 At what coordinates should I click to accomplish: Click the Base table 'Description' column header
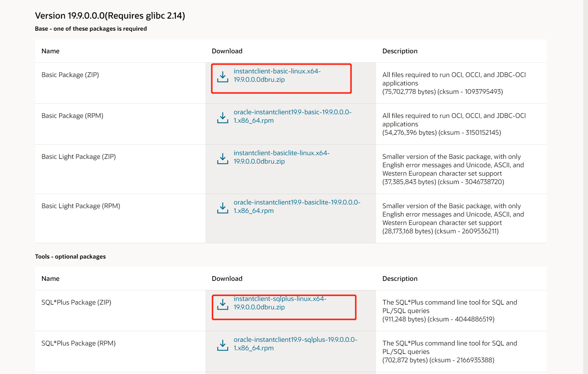(x=400, y=51)
